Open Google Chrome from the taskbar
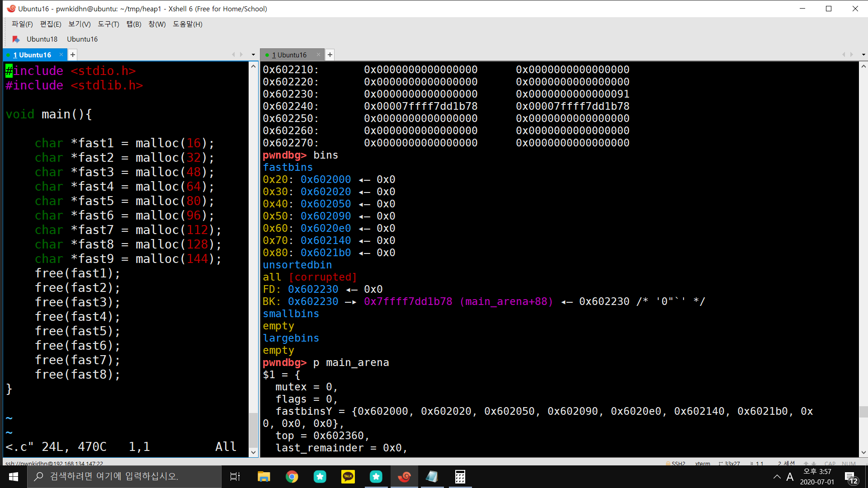The height and width of the screenshot is (488, 868). click(292, 477)
